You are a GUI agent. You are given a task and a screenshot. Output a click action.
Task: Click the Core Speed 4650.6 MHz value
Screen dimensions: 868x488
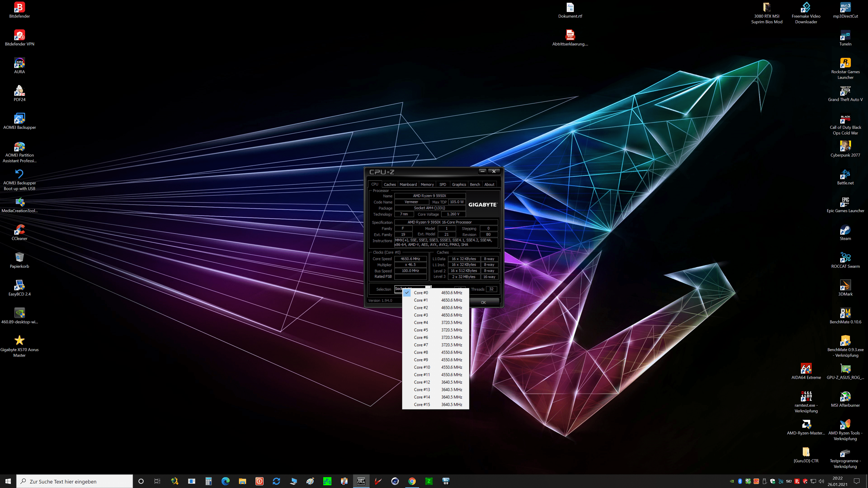pyautogui.click(x=410, y=259)
